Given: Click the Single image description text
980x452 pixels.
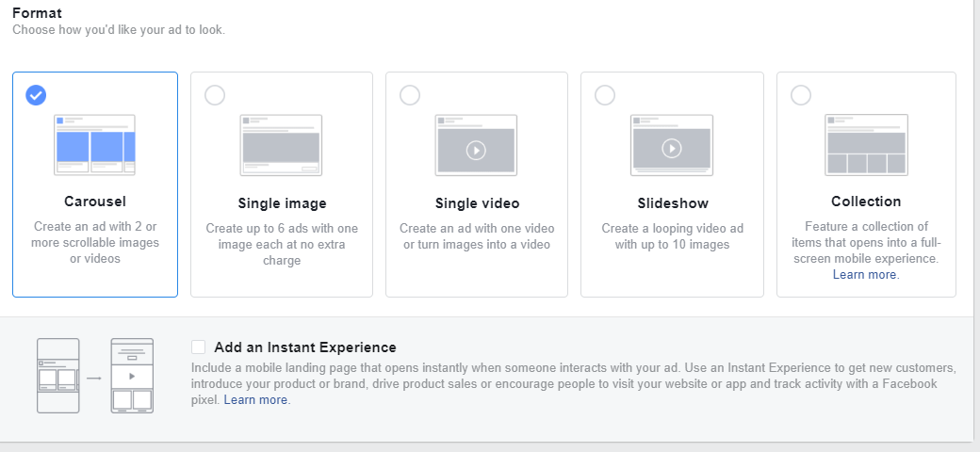Looking at the screenshot, I should [x=282, y=244].
